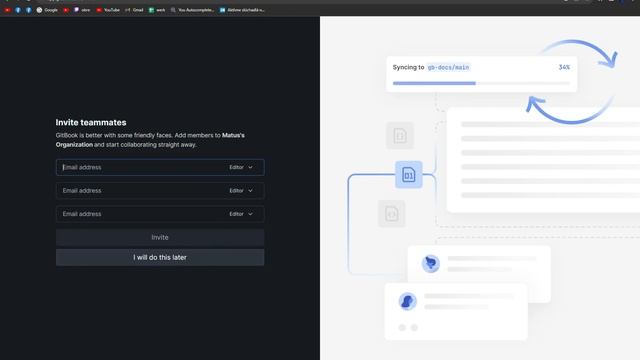Click the Matus's Organization bold text

pyautogui.click(x=150, y=140)
